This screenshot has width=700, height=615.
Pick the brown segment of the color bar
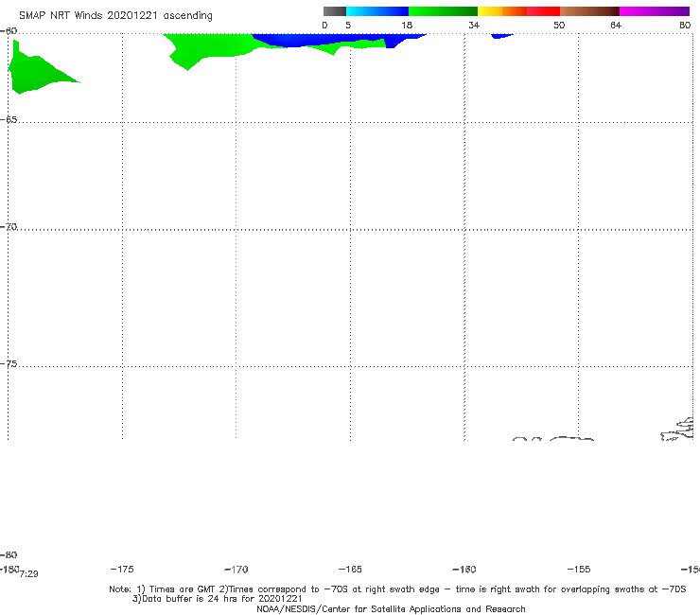pos(589,11)
